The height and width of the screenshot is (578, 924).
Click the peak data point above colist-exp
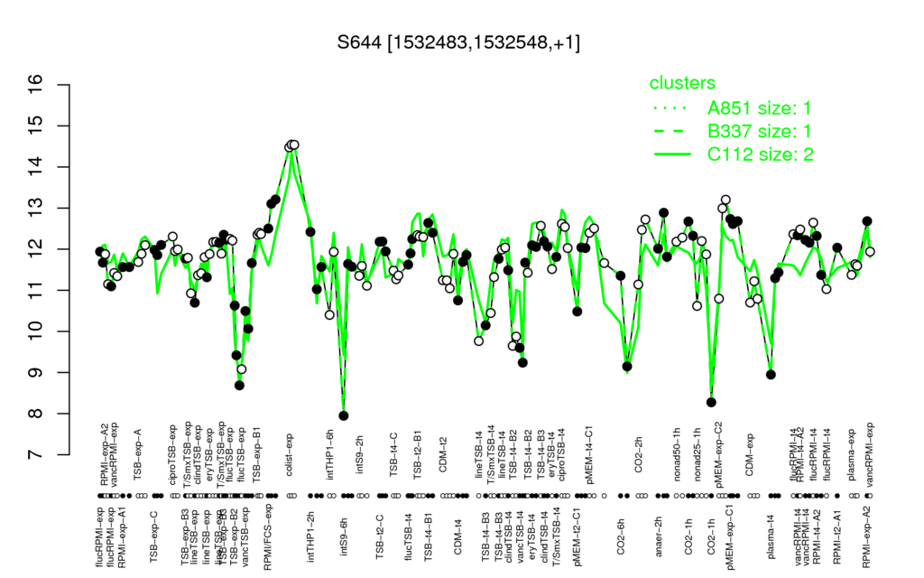click(295, 144)
